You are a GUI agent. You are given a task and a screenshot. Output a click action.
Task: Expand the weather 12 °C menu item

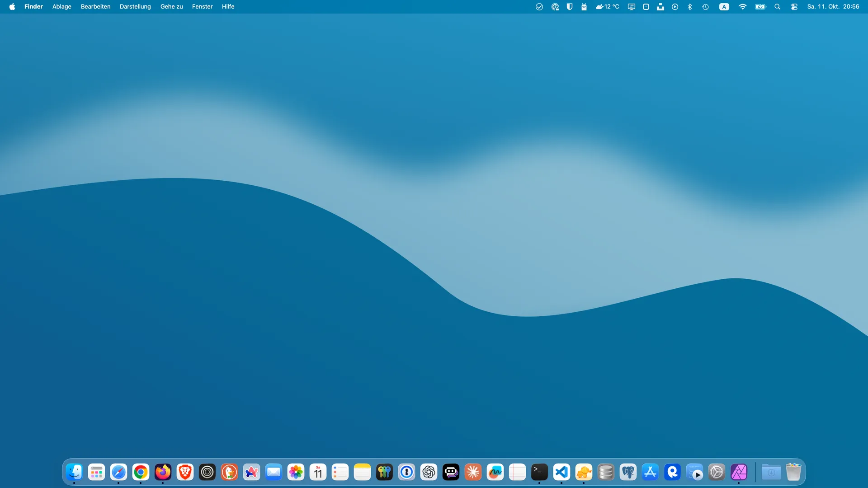[607, 7]
